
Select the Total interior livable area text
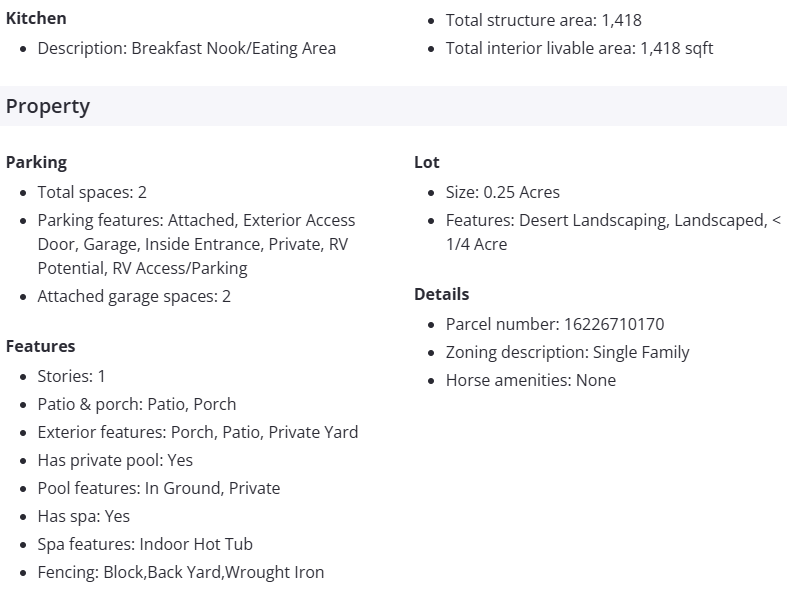click(579, 48)
